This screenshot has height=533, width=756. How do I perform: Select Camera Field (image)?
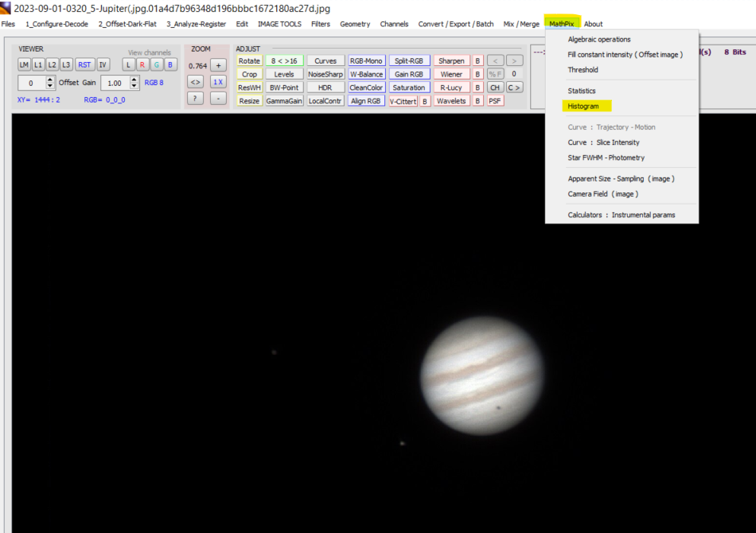point(602,194)
